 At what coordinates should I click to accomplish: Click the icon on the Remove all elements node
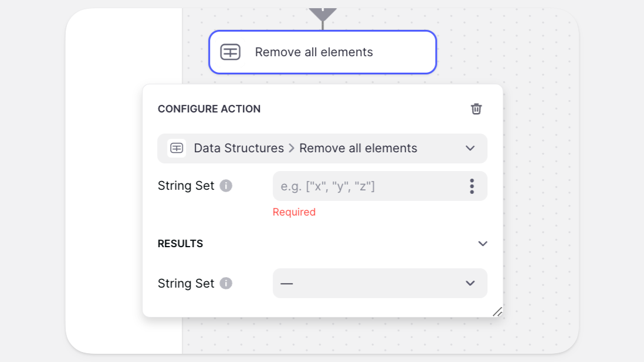pyautogui.click(x=231, y=52)
